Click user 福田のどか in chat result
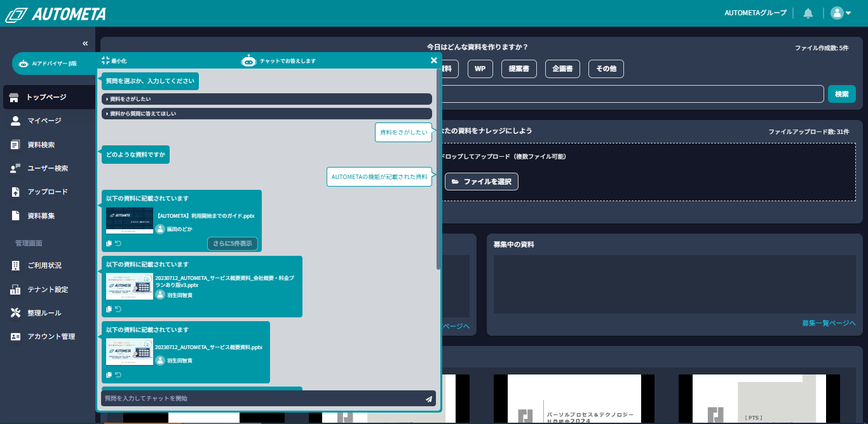Viewport: 868px width, 424px height. [174, 229]
